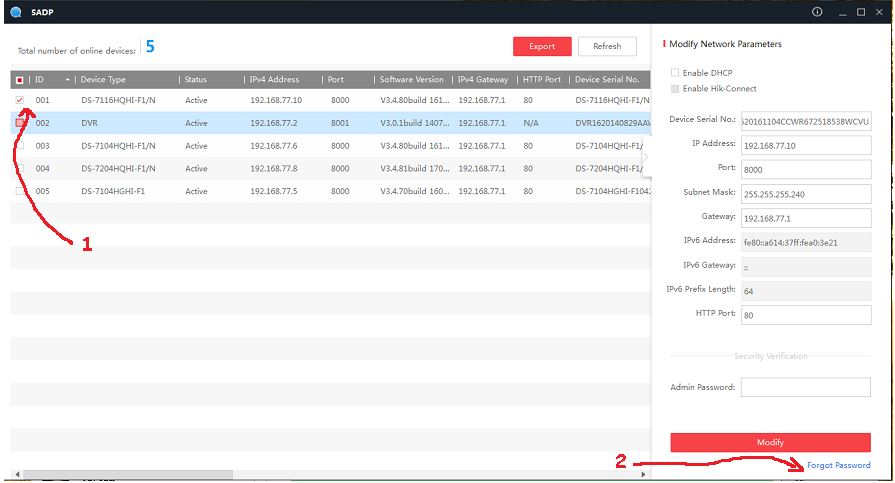Click the SADP application logo icon
This screenshot has height=483, width=895.
coord(12,12)
